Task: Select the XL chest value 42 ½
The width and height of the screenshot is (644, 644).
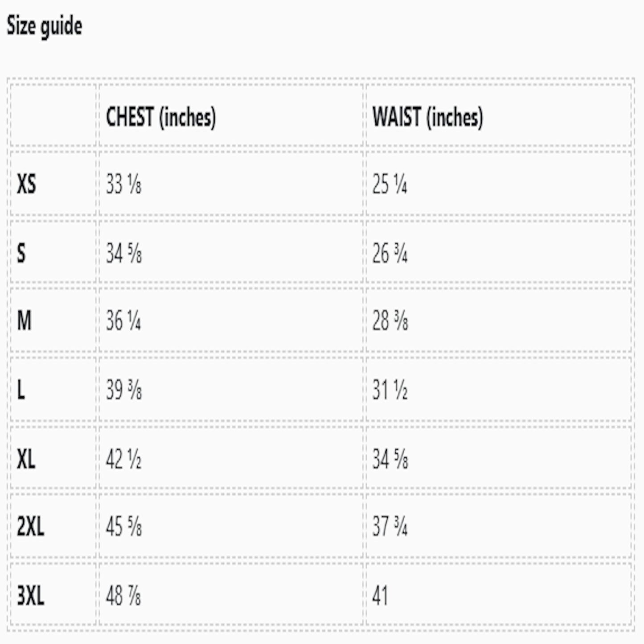Action: 123,459
